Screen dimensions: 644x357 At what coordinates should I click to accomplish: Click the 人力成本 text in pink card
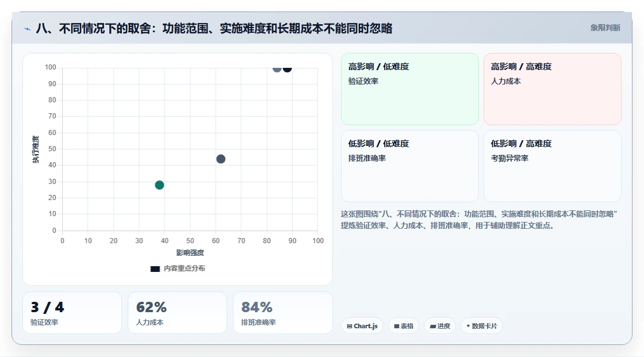coord(505,81)
